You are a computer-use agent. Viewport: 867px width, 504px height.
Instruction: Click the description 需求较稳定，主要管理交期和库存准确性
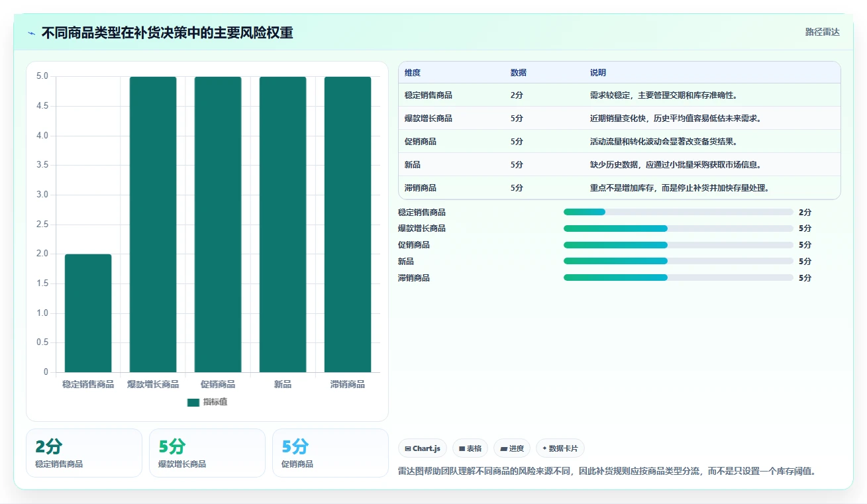tap(664, 95)
